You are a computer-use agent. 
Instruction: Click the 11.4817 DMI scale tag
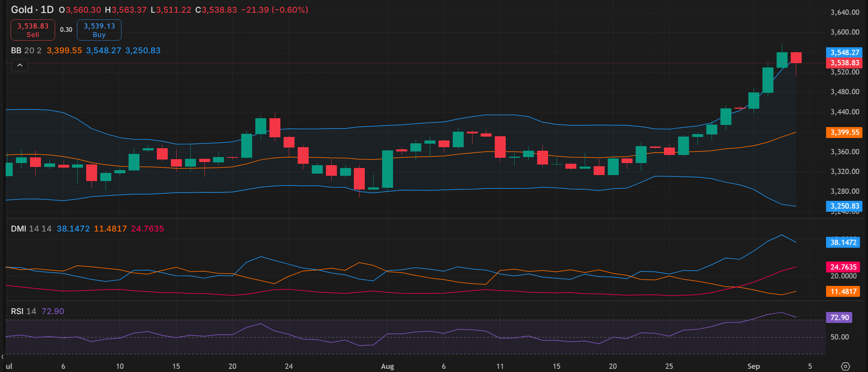point(843,292)
